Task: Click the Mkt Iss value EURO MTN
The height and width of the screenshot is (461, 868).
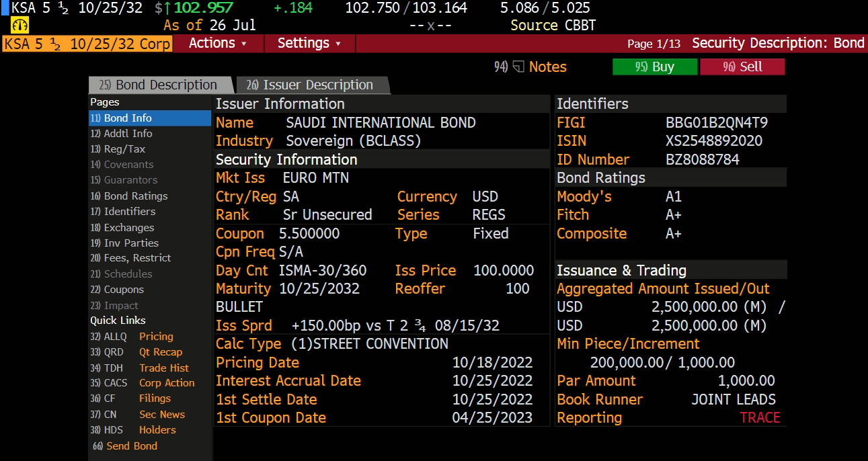Action: (316, 178)
